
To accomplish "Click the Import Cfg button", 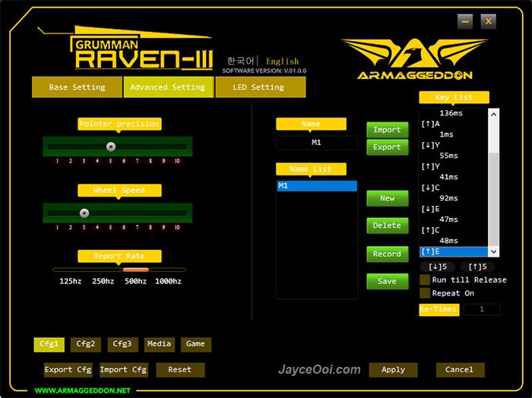I will [123, 370].
